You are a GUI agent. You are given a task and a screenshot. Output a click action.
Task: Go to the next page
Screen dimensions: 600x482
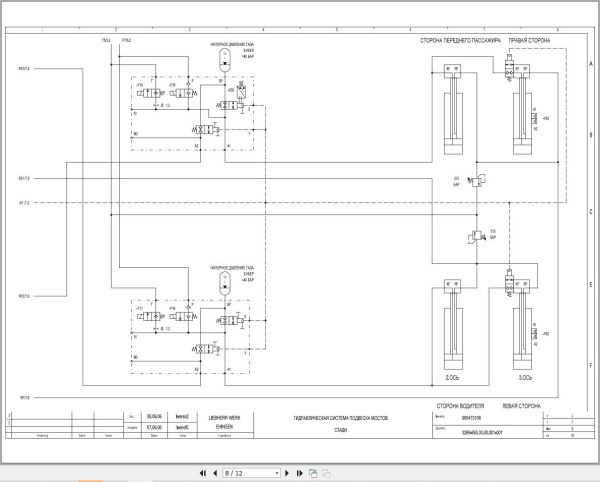[287, 473]
